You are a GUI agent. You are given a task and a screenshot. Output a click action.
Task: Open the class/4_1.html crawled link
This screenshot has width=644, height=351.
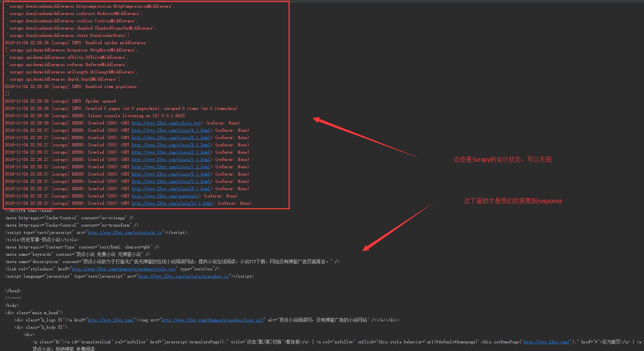point(171,130)
